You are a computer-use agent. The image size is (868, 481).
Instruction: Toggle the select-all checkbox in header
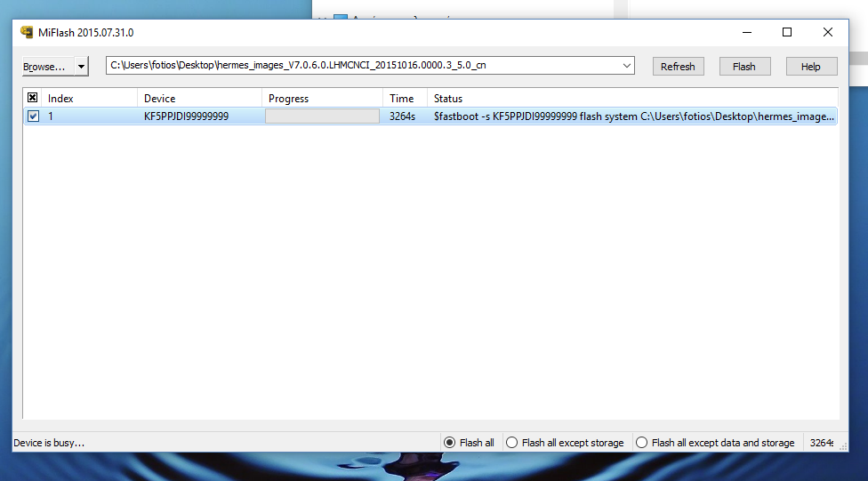tap(33, 98)
